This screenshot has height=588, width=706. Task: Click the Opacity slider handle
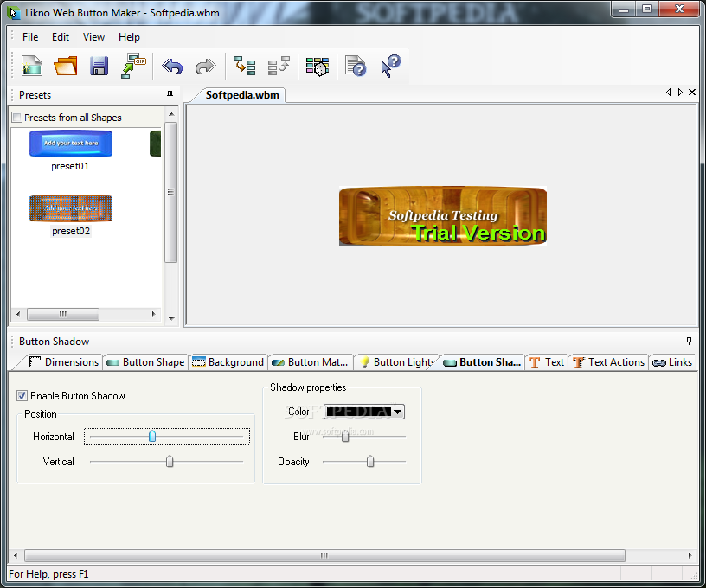(x=370, y=462)
